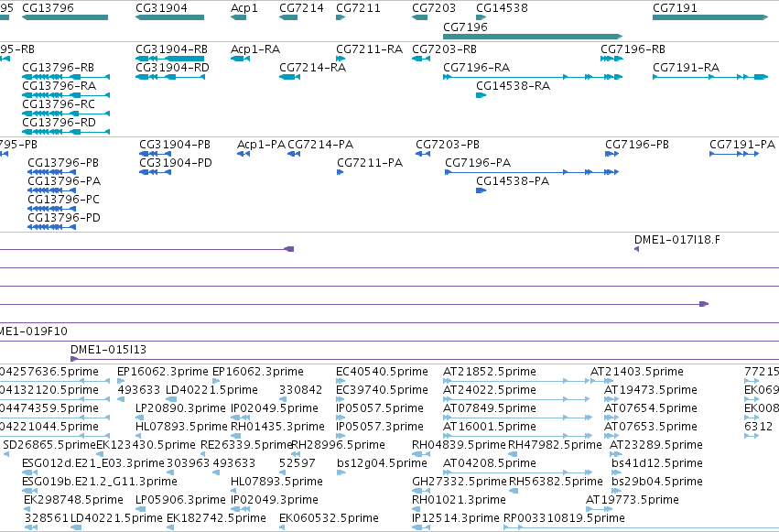Click transcript label CG7214-RA
This screenshot has width=779, height=532.
point(312,68)
